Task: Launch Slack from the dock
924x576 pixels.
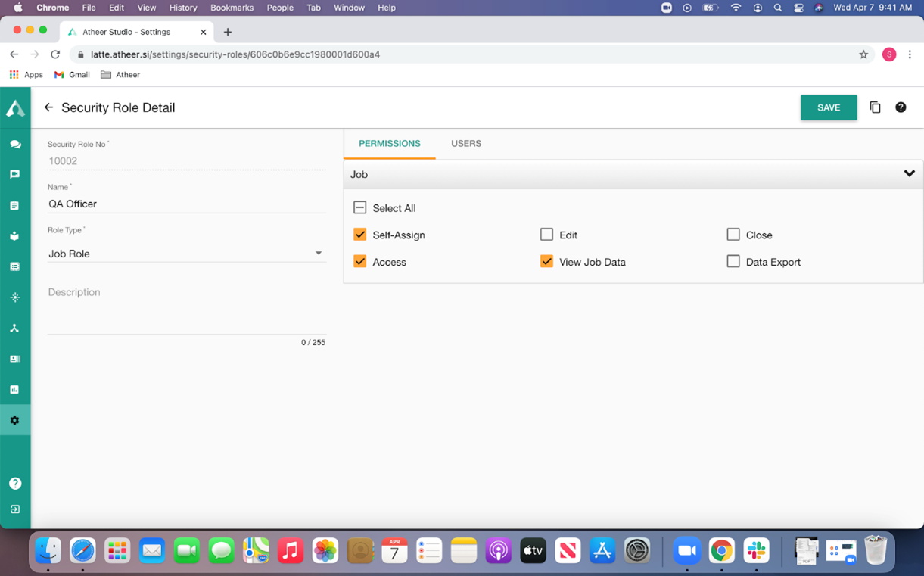Action: pyautogui.click(x=757, y=550)
